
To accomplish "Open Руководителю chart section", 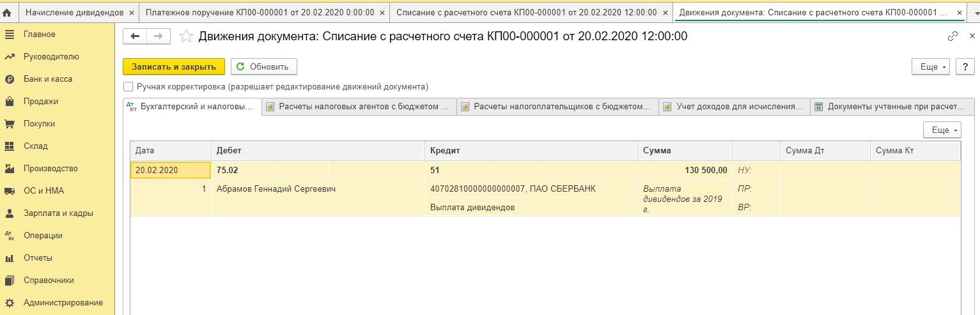I will click(x=51, y=57).
